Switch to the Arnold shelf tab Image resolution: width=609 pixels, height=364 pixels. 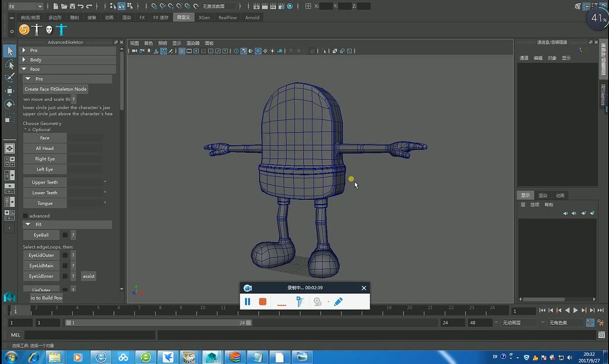252,18
